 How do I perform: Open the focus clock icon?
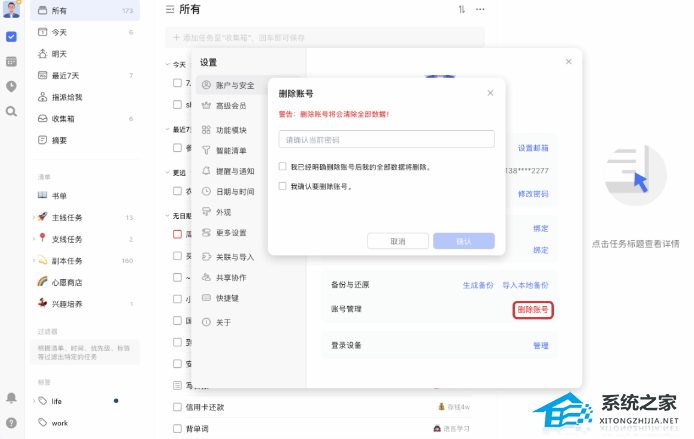[12, 86]
